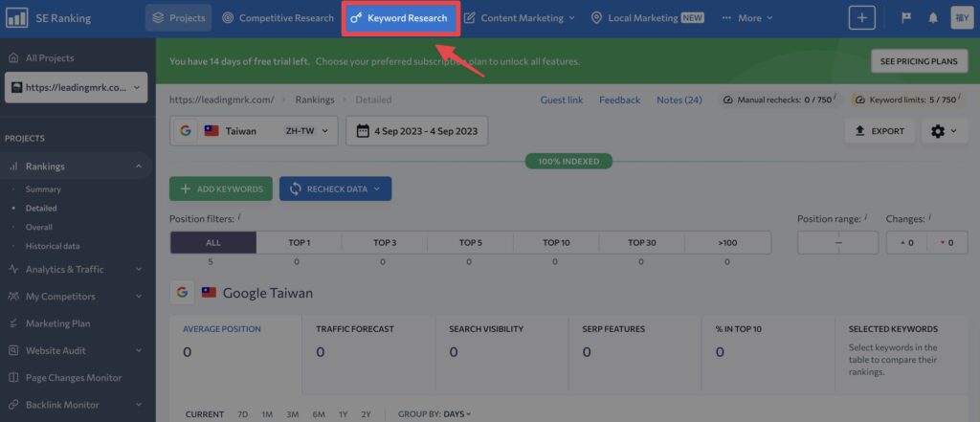Open Notes (24)
Screen dimensions: 980x422
[679, 100]
